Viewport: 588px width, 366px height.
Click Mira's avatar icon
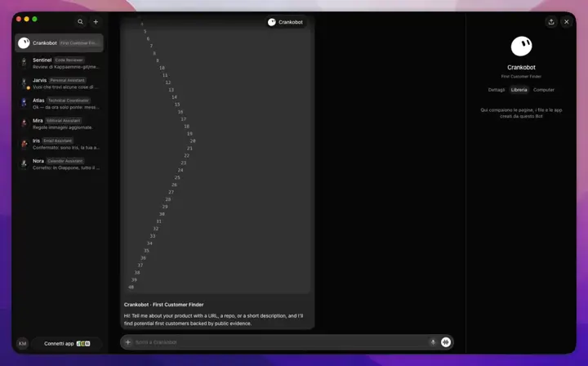(24, 123)
